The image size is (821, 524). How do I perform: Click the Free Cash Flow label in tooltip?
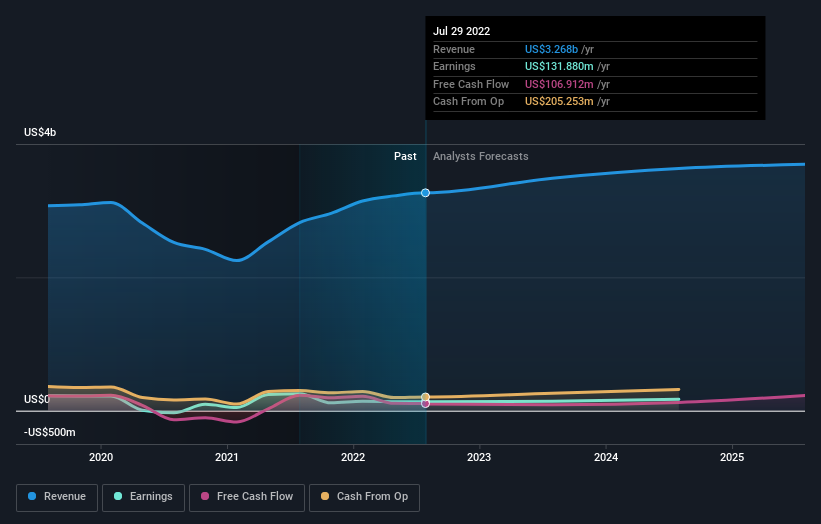point(471,84)
